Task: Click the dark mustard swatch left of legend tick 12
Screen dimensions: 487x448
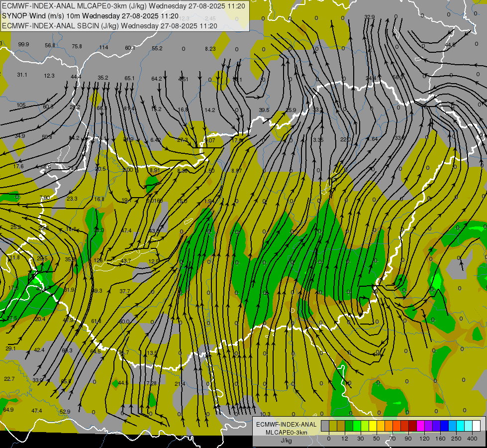Action: point(341,426)
